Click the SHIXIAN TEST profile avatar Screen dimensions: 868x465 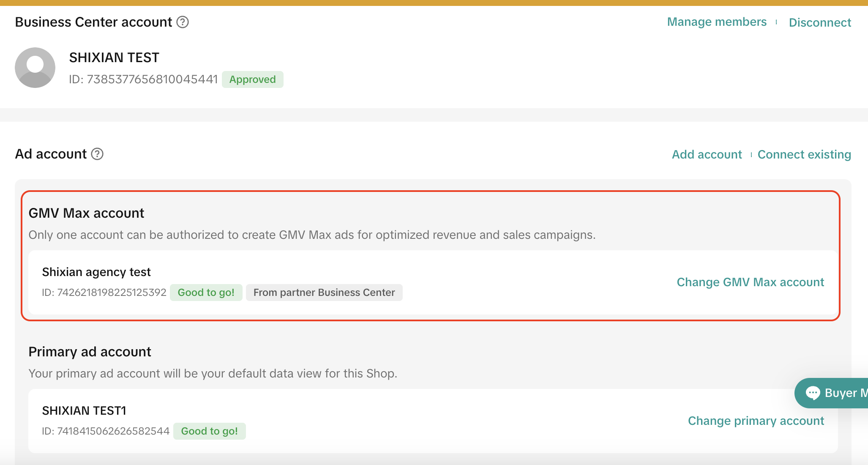35,68
